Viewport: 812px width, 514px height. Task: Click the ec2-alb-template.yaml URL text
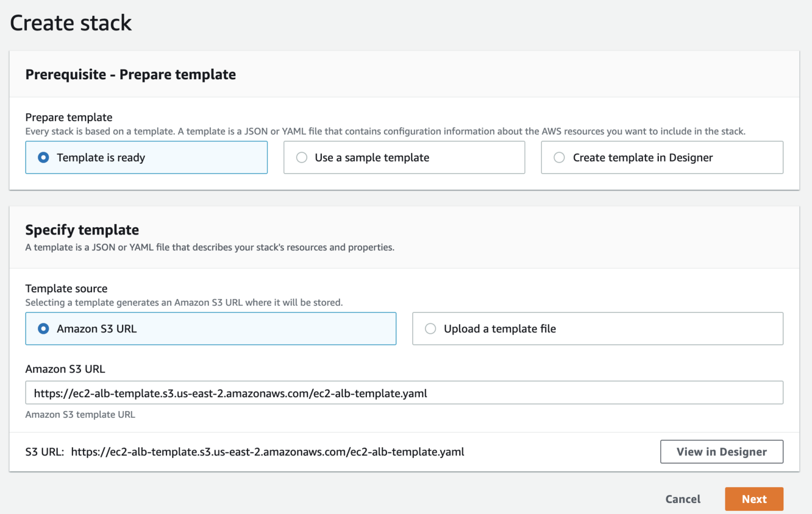pos(230,392)
